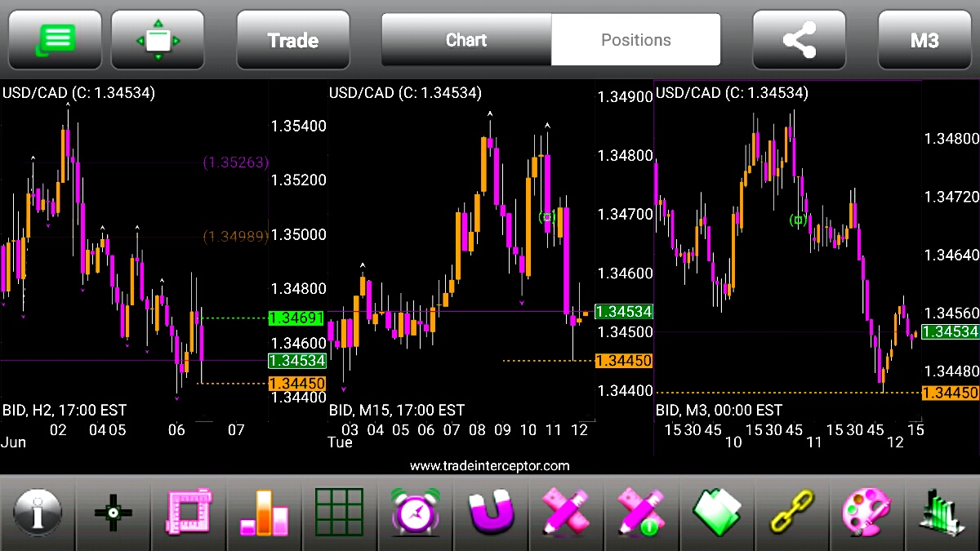Click the 1.34534 label on M15 chart

tap(625, 311)
